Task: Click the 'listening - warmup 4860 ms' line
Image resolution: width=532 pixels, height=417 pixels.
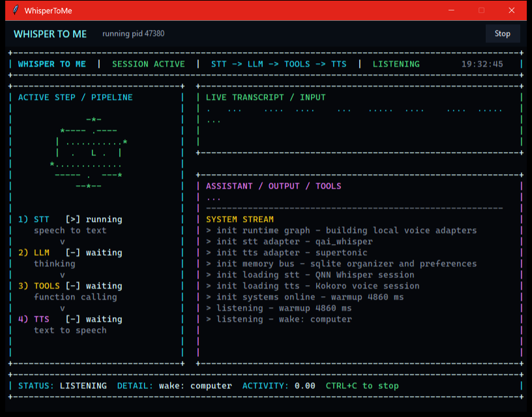Action: tap(279, 308)
